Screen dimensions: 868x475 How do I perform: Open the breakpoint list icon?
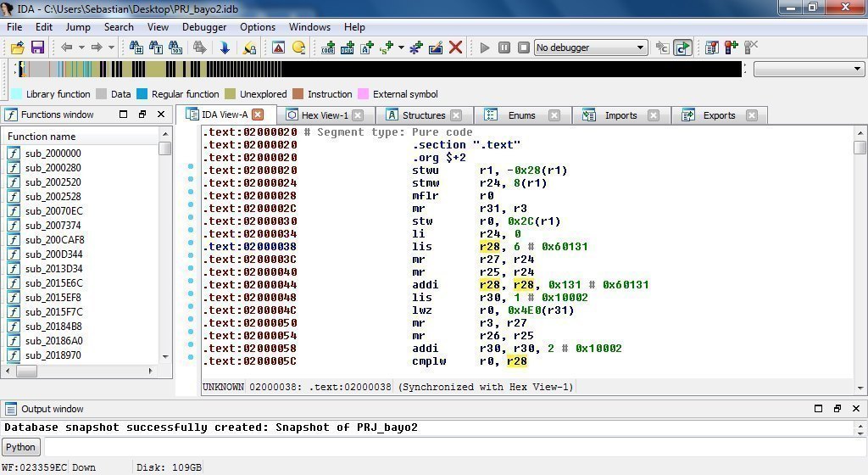tap(712, 47)
